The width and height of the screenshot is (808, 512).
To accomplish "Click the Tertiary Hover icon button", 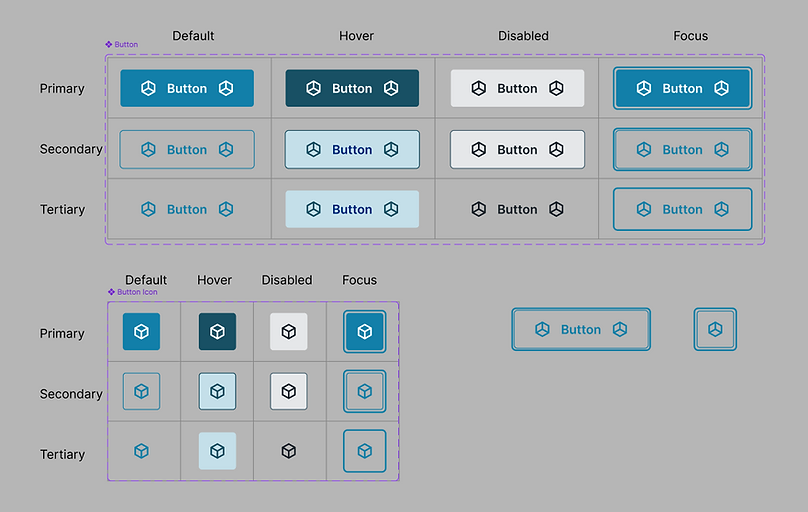I will [x=217, y=451].
